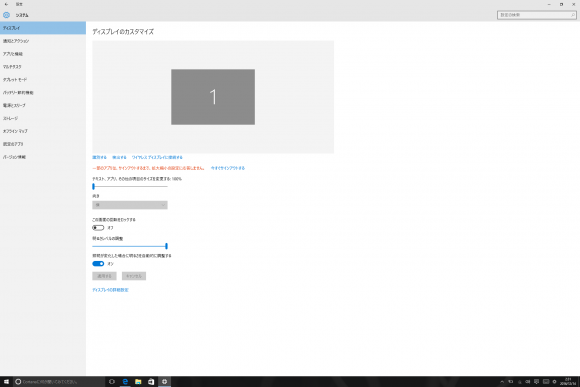
Task: Select ディスプレイ in the sidebar
Action: [x=43, y=28]
